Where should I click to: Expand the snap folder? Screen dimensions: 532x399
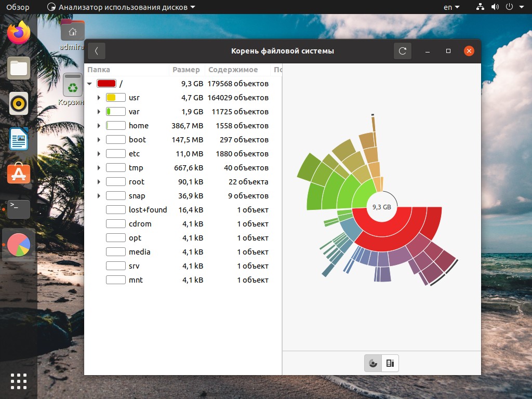[99, 196]
